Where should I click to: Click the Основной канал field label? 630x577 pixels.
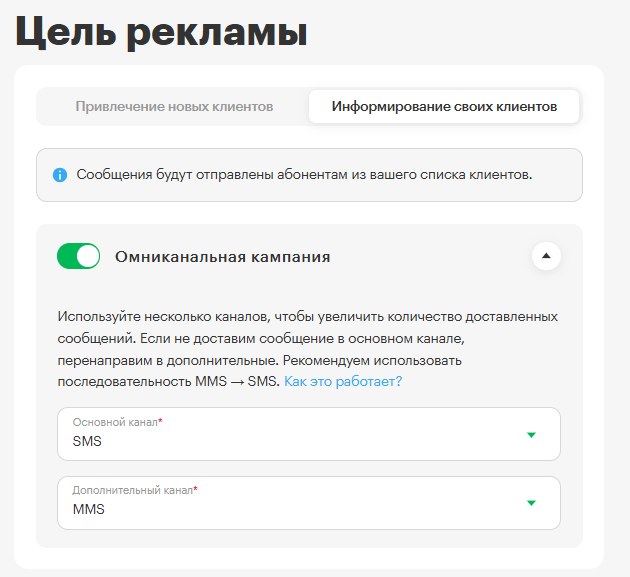click(x=114, y=423)
